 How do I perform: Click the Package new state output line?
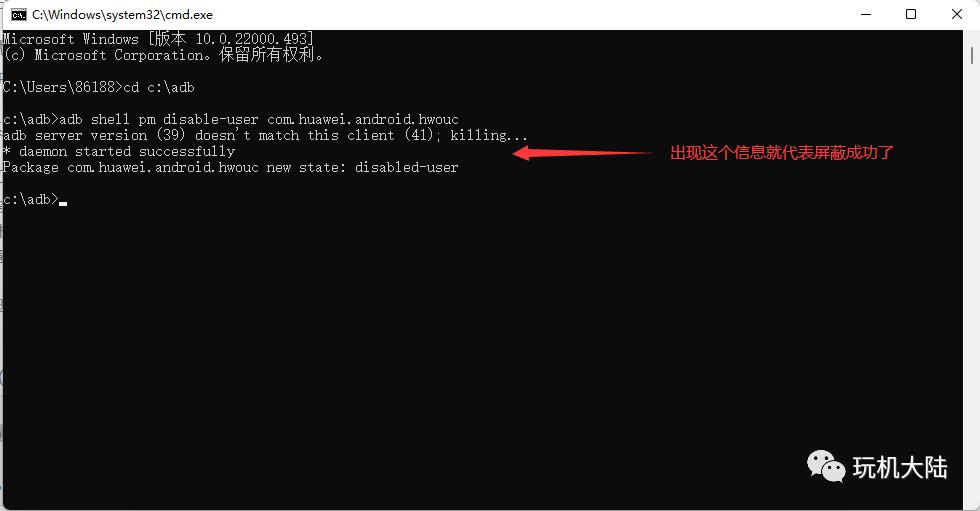coord(231,167)
